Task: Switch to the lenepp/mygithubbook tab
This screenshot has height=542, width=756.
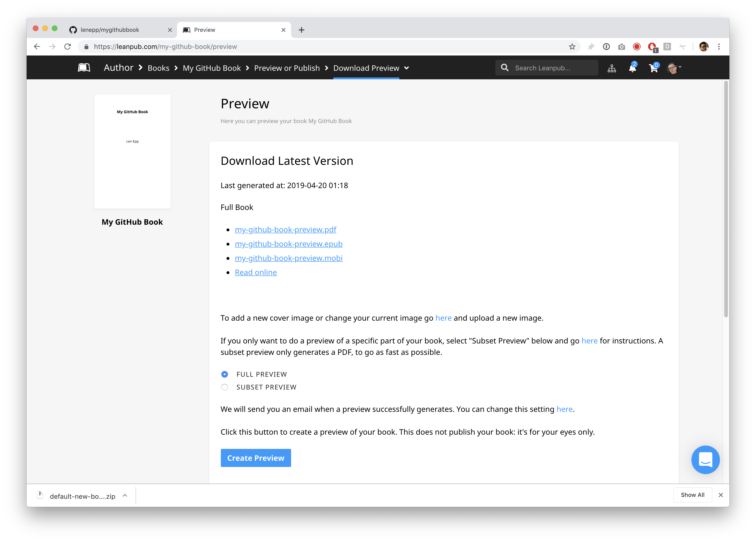Action: 120,30
